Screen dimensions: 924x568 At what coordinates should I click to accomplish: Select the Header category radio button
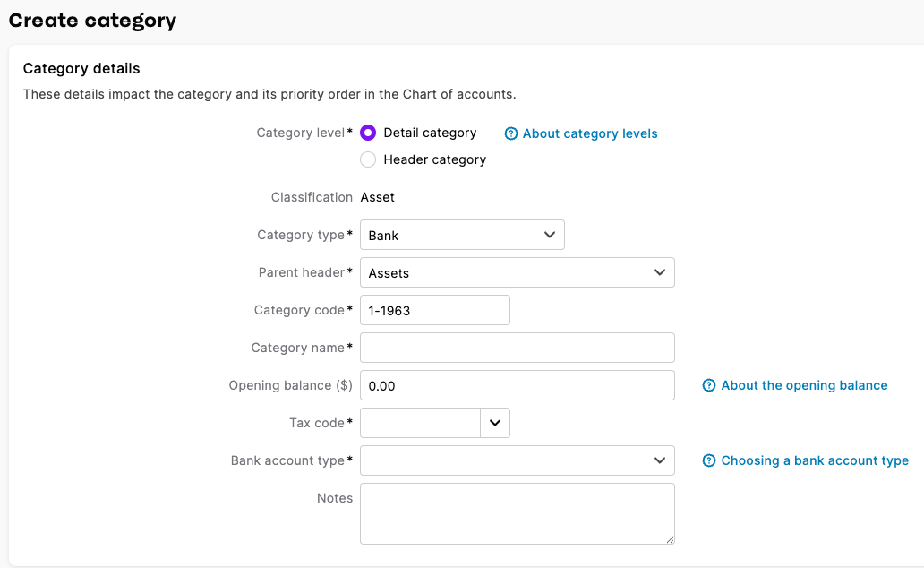coord(368,159)
